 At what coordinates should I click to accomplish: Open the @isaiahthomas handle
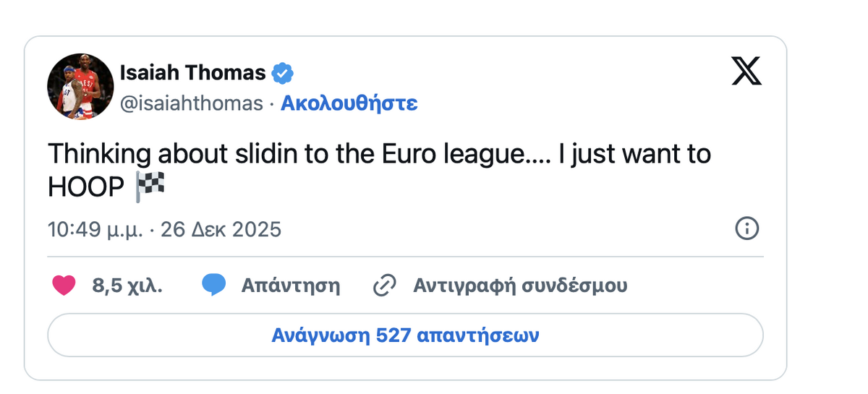tap(191, 103)
